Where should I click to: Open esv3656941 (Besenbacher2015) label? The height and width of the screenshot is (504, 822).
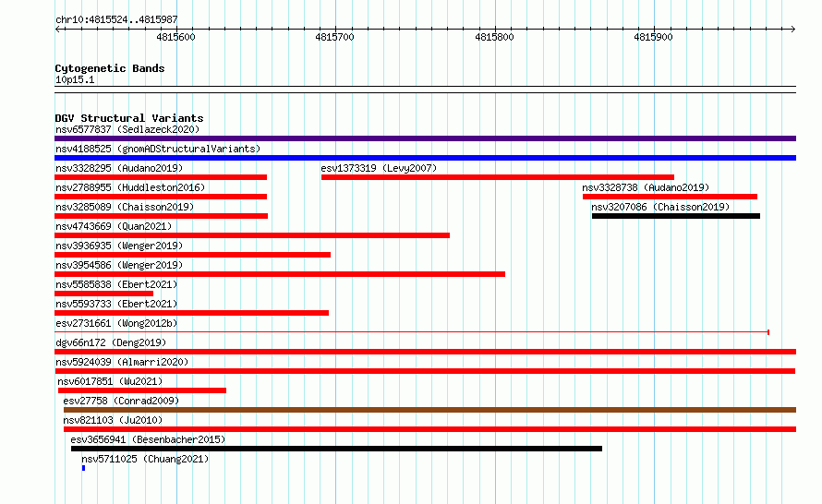pos(148,439)
